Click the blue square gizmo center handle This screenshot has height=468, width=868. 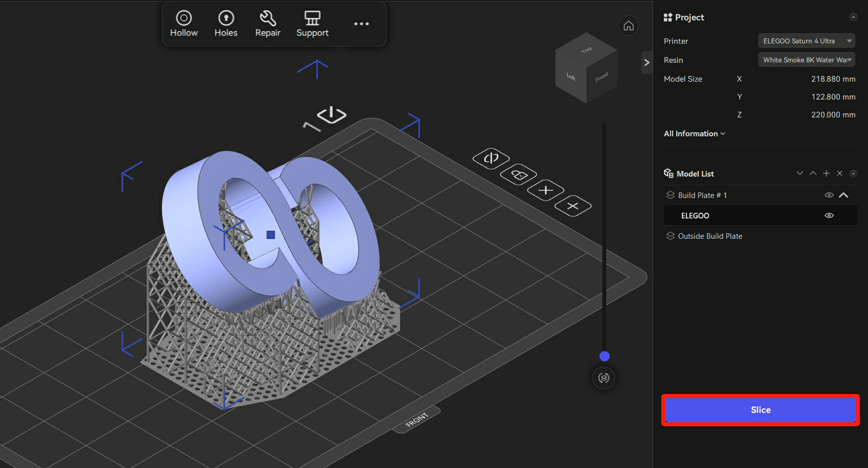click(270, 235)
